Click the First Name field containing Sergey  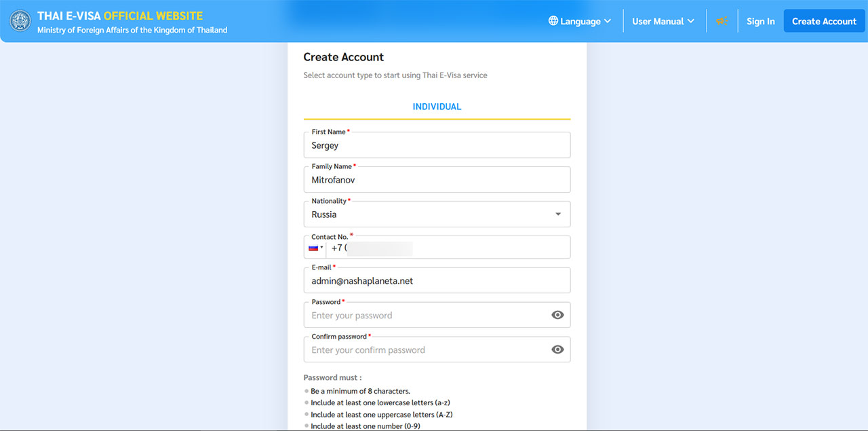[437, 145]
